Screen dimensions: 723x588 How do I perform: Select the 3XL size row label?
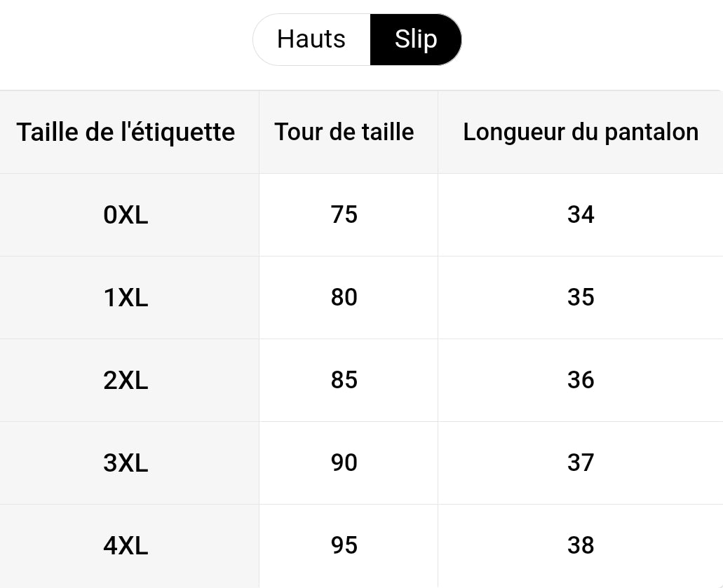tap(126, 463)
